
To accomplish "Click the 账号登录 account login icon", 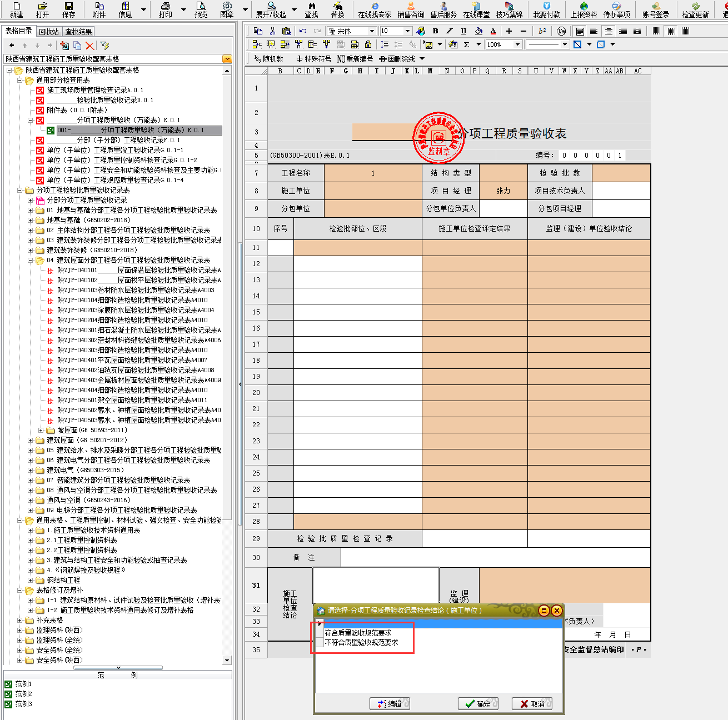I will point(656,9).
